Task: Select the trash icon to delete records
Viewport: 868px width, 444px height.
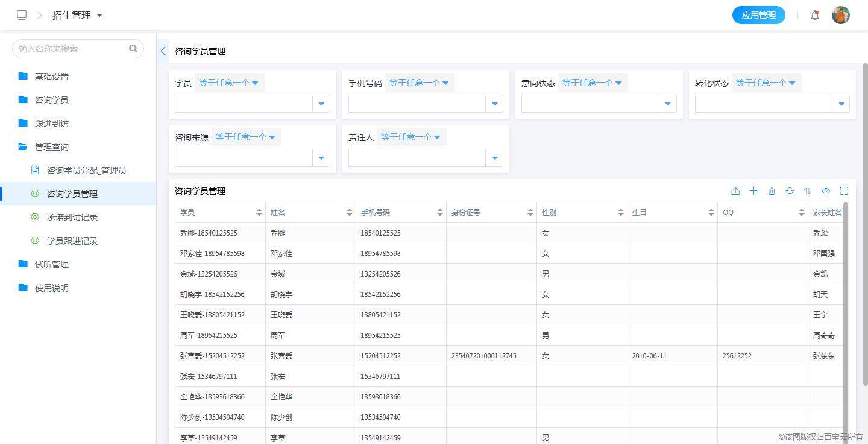Action: coord(772,190)
